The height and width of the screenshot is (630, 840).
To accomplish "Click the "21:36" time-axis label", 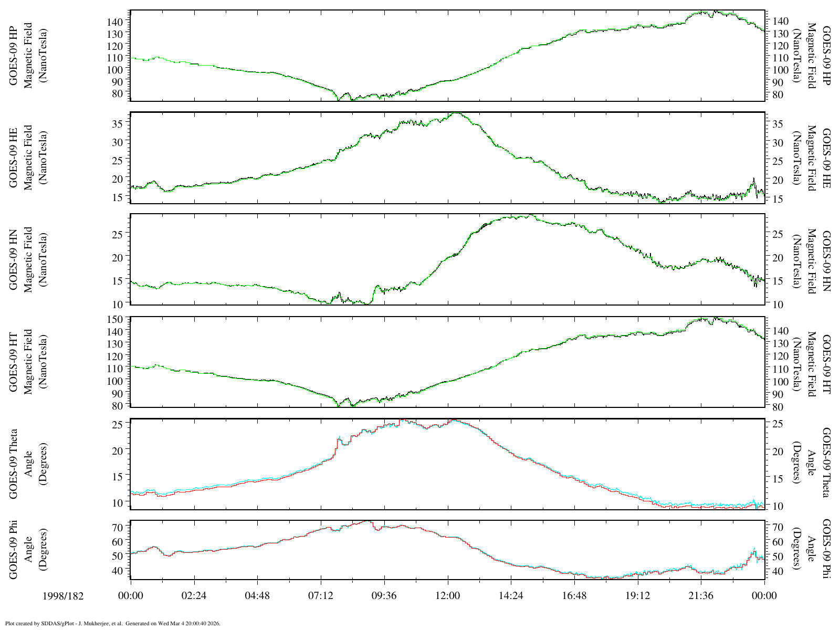I will [701, 596].
